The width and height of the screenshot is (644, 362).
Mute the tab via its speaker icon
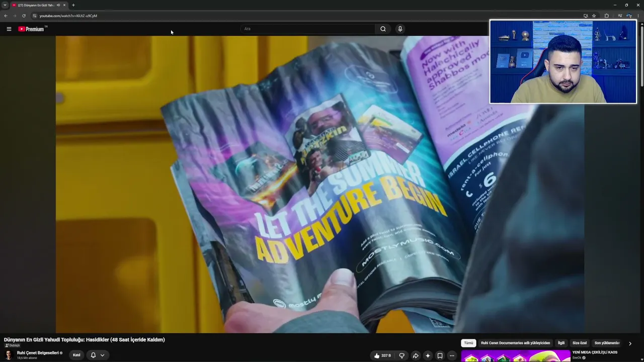pos(58,5)
